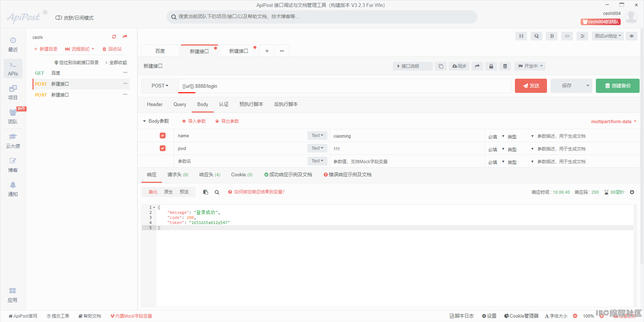Expand the 接口说明 section
Screen dimensions: 644x322
point(413,66)
